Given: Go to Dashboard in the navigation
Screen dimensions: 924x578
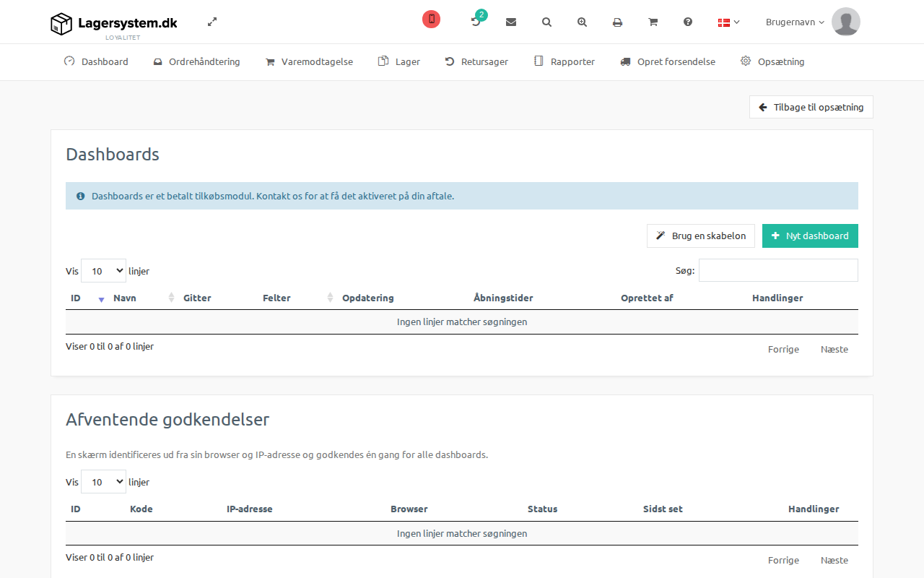Looking at the screenshot, I should pos(96,62).
